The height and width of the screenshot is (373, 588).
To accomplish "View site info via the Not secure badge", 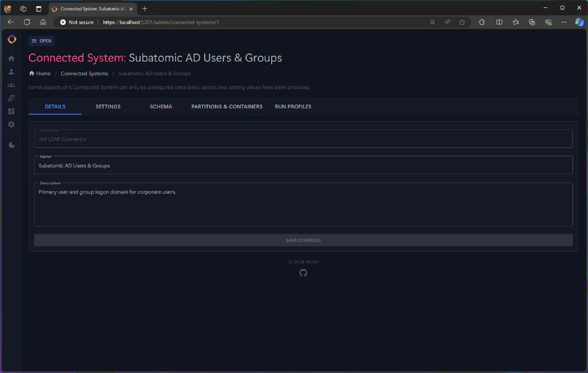I will pos(77,22).
